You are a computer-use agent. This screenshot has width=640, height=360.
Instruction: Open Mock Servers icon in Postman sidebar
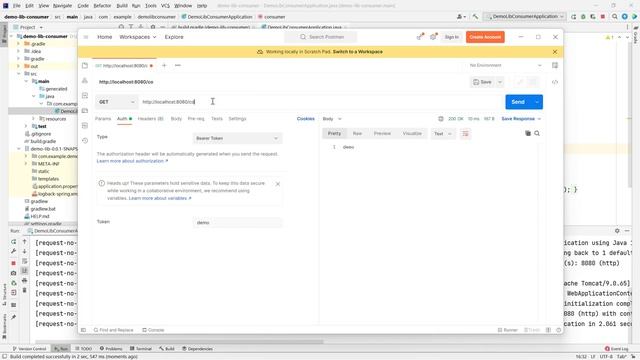(85, 111)
